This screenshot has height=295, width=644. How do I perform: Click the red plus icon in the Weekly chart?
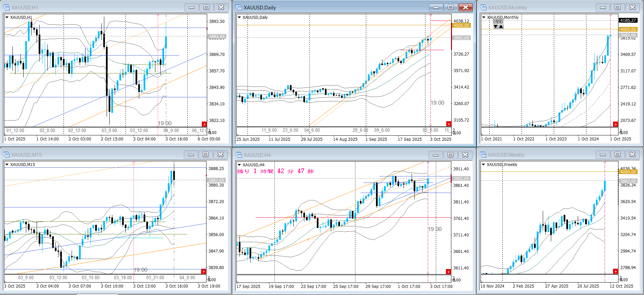[615, 271]
